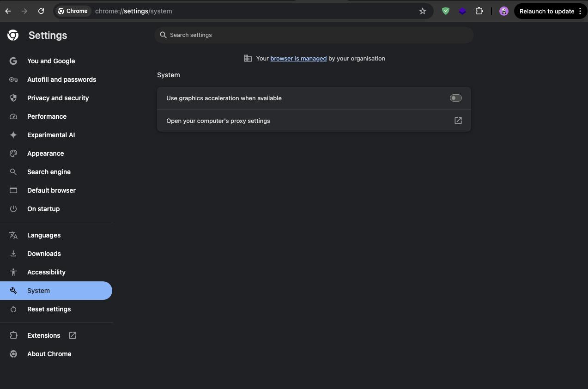Image resolution: width=588 pixels, height=389 pixels.
Task: Click the green shield extension icon
Action: (x=445, y=11)
